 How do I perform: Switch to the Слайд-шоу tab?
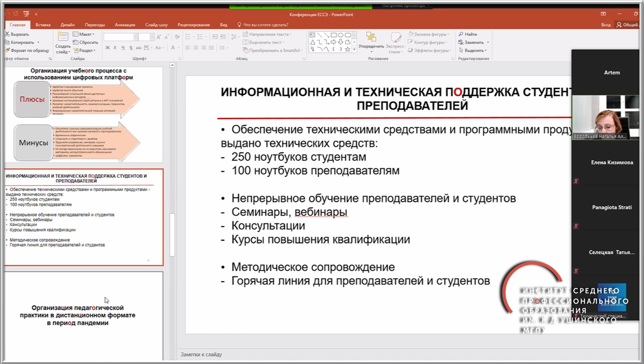156,25
